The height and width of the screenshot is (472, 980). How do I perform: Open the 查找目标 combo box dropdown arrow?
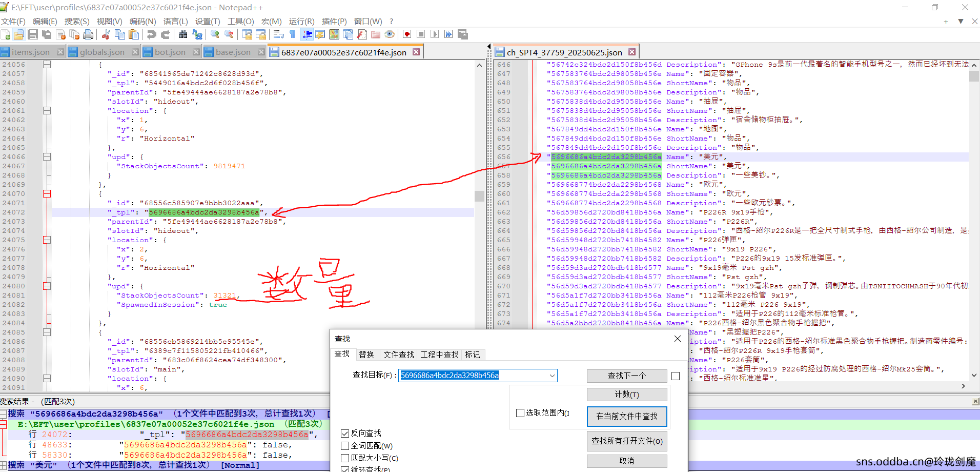[552, 376]
